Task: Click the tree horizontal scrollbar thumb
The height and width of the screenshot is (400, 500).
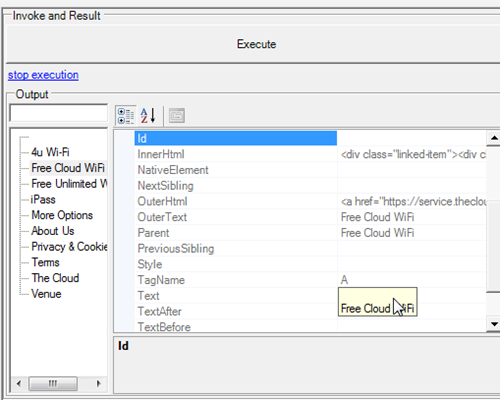Action: [53, 383]
